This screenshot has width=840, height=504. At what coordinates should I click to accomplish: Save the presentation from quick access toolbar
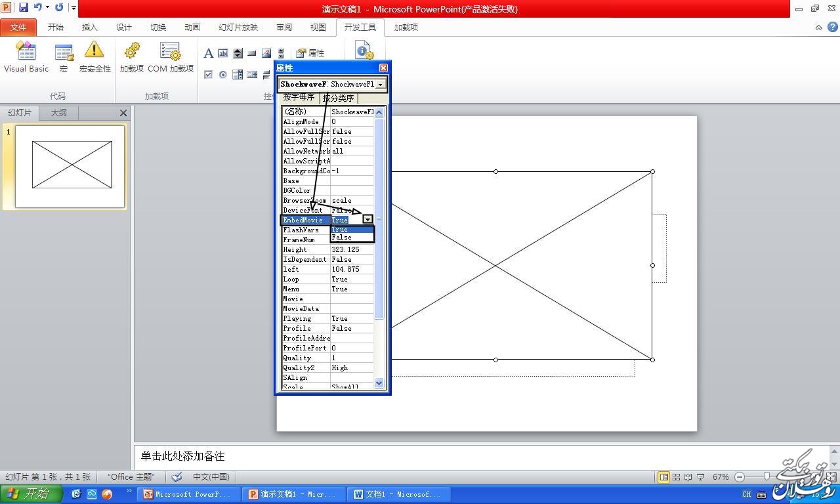click(x=24, y=8)
